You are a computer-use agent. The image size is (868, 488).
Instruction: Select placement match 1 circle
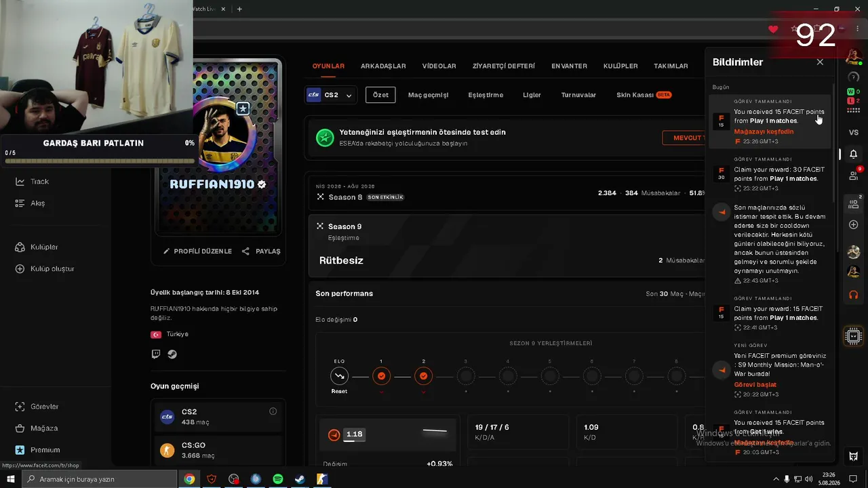381,375
